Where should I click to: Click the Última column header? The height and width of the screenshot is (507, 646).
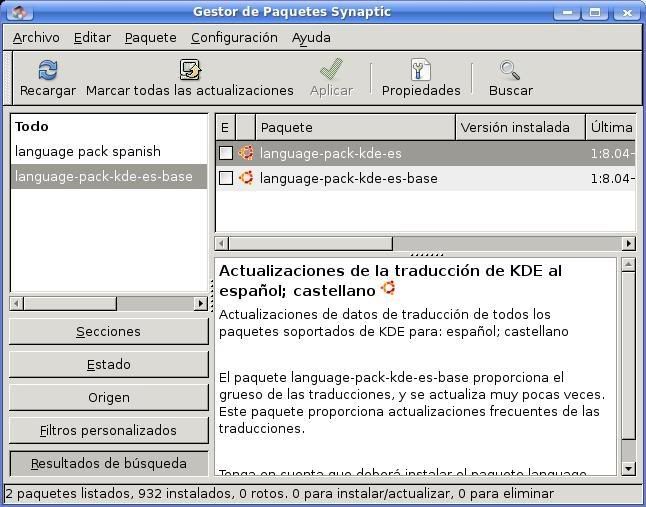(611, 127)
